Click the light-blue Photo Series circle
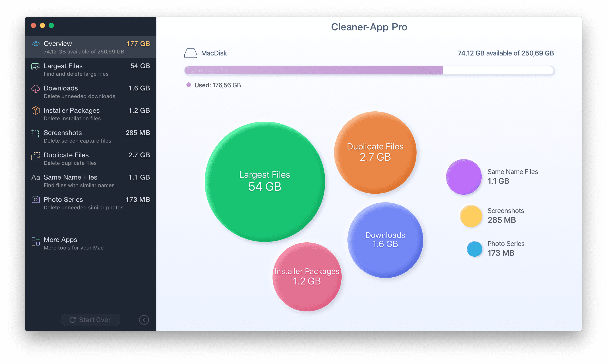The image size is (607, 364). click(x=474, y=249)
